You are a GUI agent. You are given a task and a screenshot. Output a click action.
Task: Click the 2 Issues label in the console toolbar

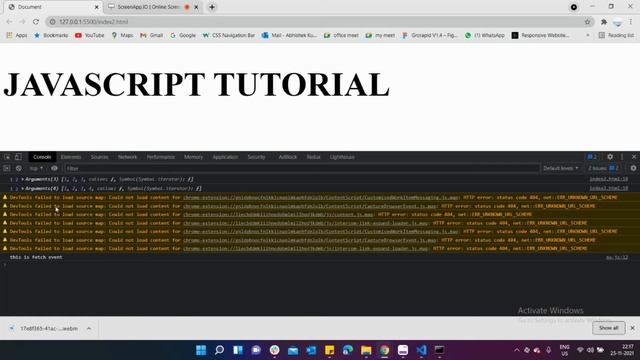(x=603, y=168)
